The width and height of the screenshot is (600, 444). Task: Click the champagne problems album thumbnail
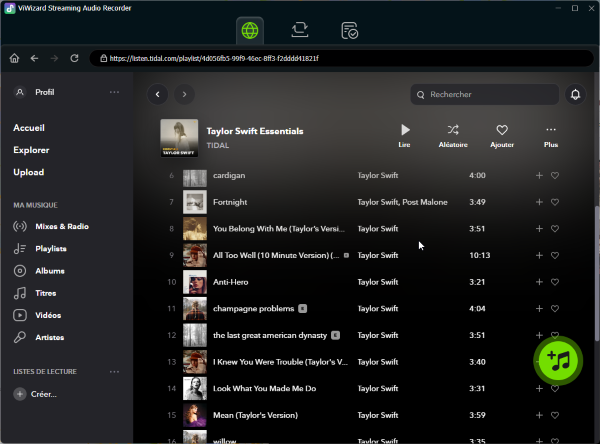coord(195,309)
